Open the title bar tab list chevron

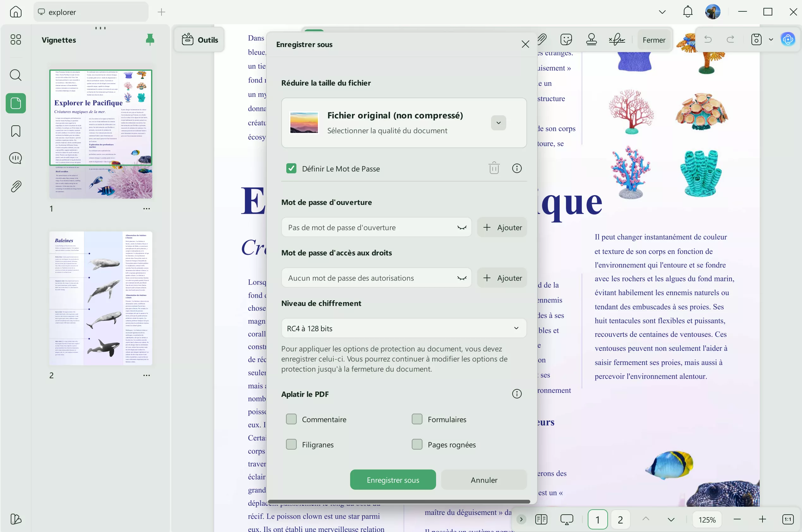coord(662,12)
